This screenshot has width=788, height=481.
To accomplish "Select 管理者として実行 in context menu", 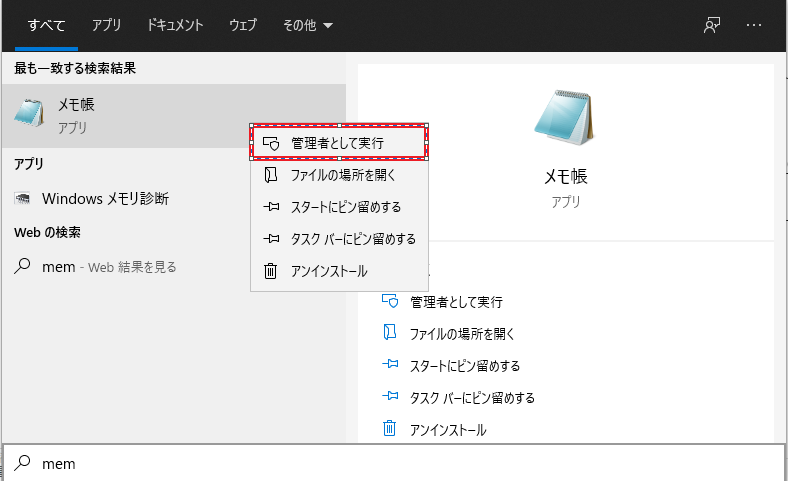I will 339,143.
